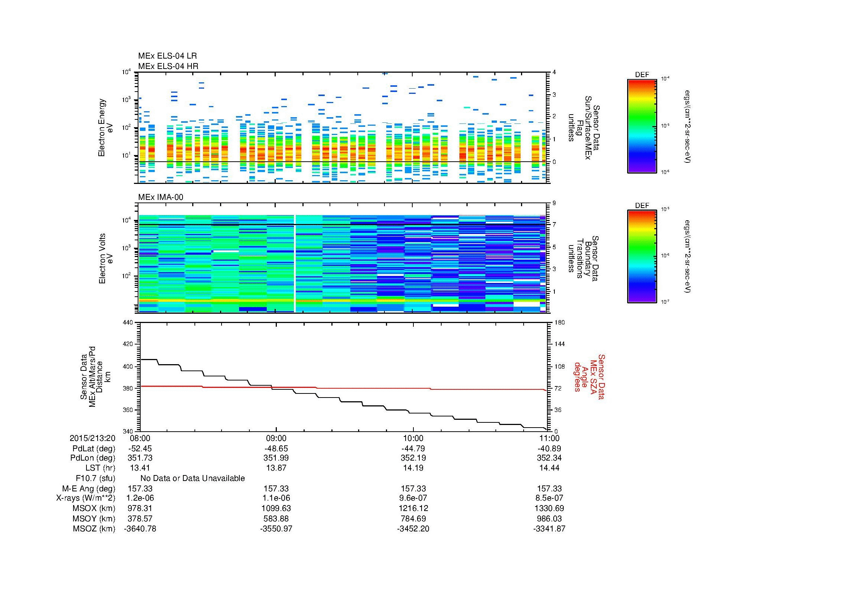Click MSOY value '378.57'
Viewport: 868px width, 613px height.
click(140, 518)
